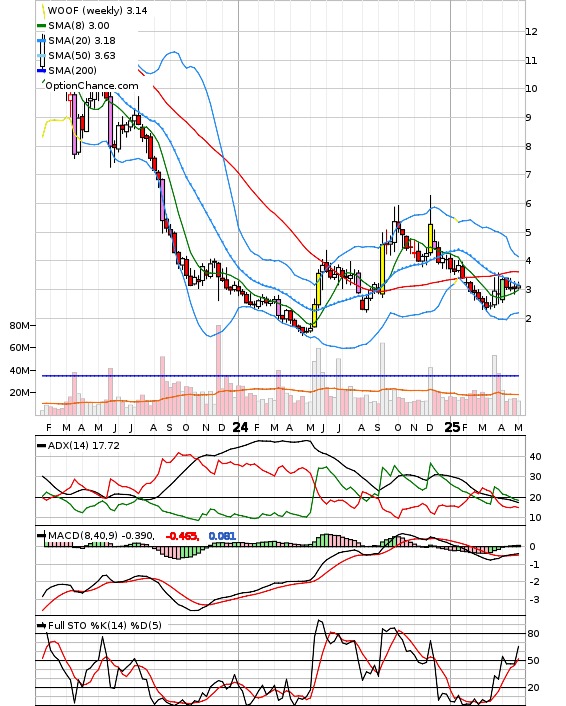Click the candlestick icon beside the SMA legend

click(43, 53)
